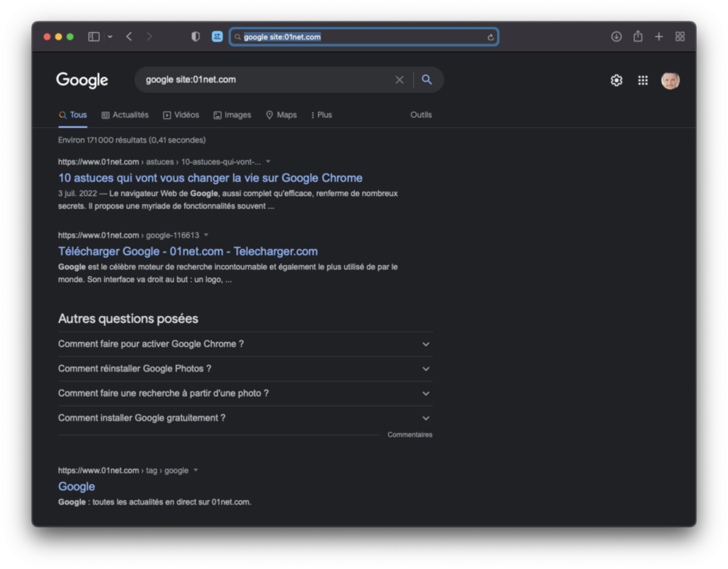Maximize window with the green button

coord(70,37)
